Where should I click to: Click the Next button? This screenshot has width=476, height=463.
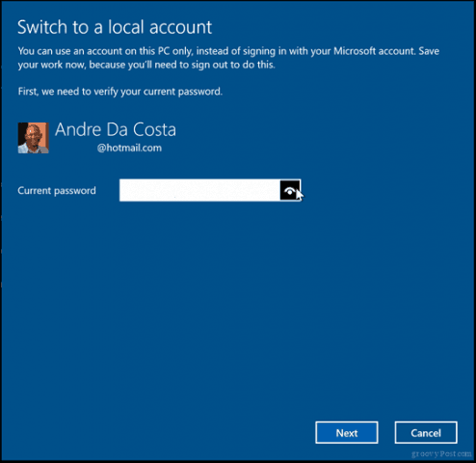347,433
